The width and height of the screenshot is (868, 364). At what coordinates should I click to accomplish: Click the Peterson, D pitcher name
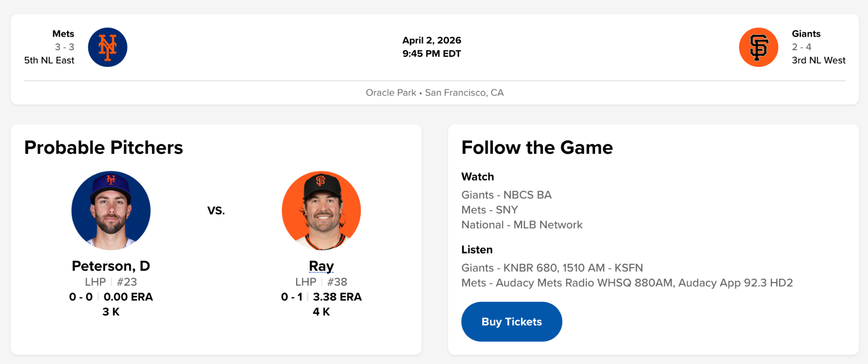coord(111,266)
